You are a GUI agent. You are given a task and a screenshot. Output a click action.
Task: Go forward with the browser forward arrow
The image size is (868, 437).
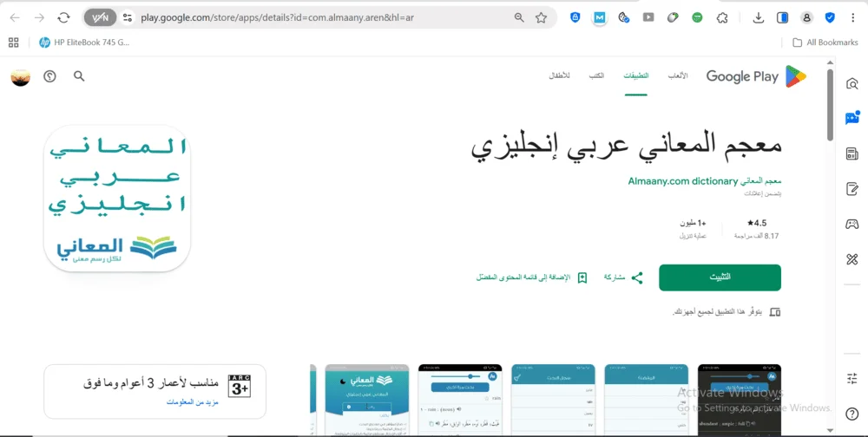point(39,17)
